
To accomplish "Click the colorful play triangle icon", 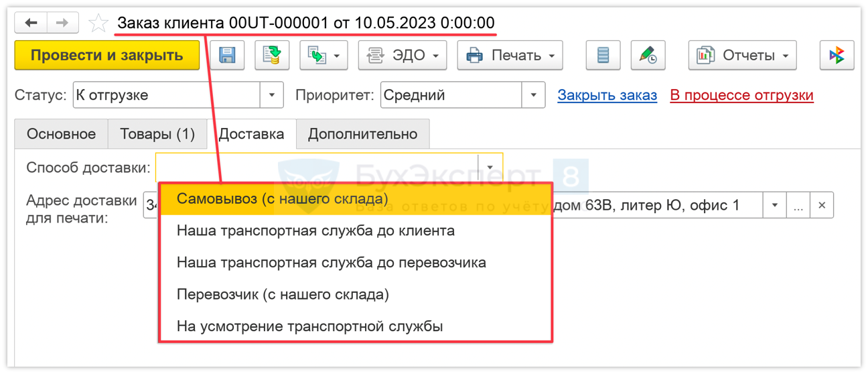I will tap(837, 55).
